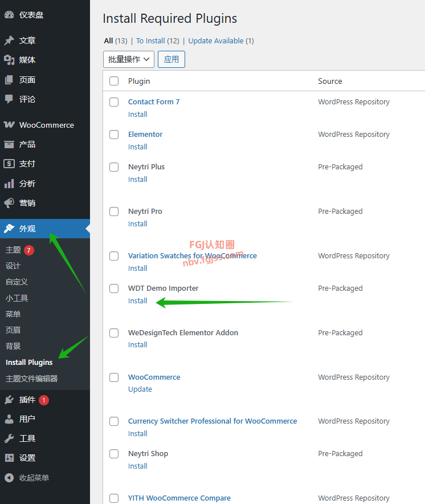The height and width of the screenshot is (504, 425).
Task: Click the Products archive box icon
Action: click(x=9, y=144)
